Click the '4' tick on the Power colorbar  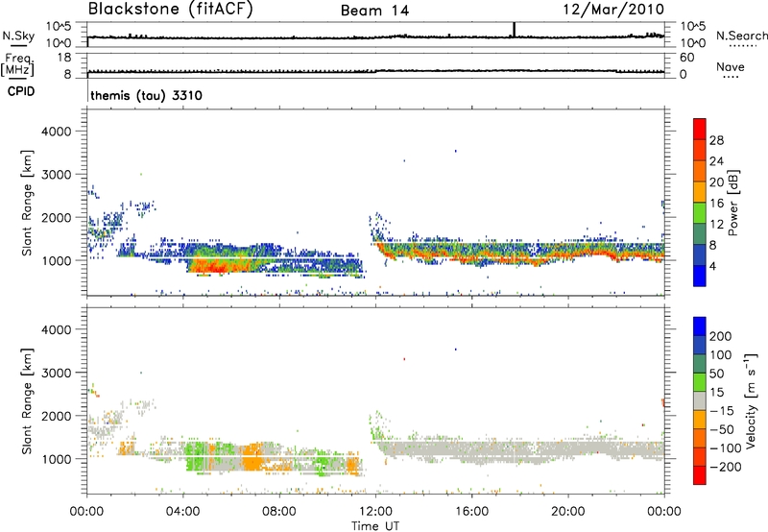[712, 266]
